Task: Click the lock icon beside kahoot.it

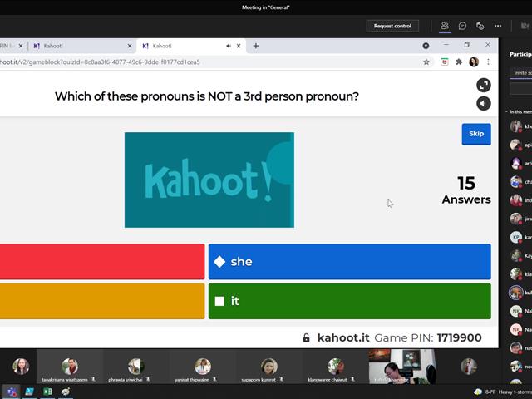Action: click(x=306, y=337)
